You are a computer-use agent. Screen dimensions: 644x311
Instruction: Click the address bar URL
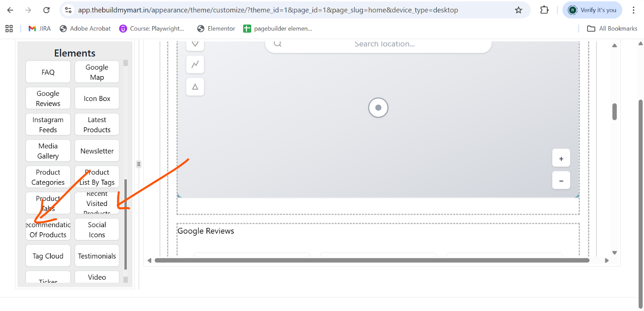coord(268,10)
